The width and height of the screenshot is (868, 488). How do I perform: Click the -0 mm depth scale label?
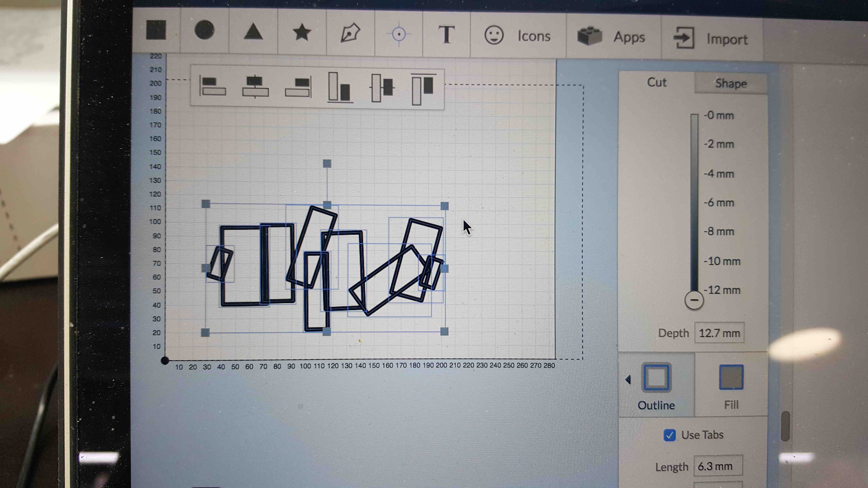click(x=718, y=115)
